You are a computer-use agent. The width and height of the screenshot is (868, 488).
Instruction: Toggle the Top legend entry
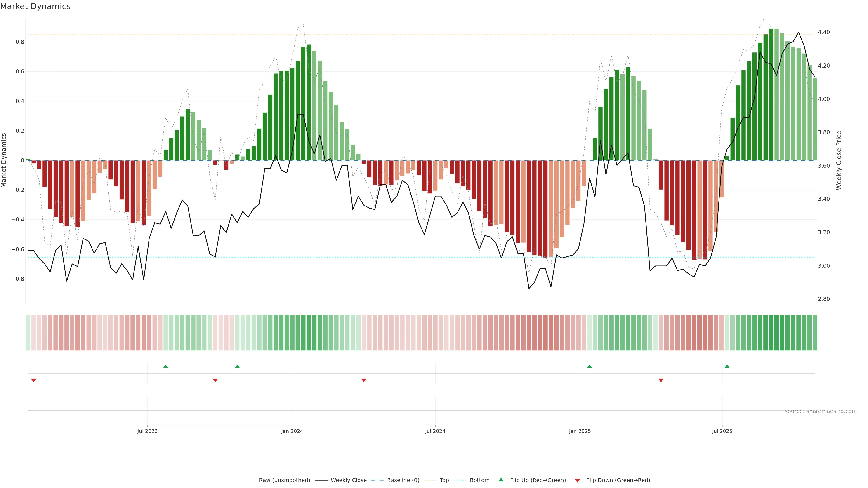coord(444,480)
